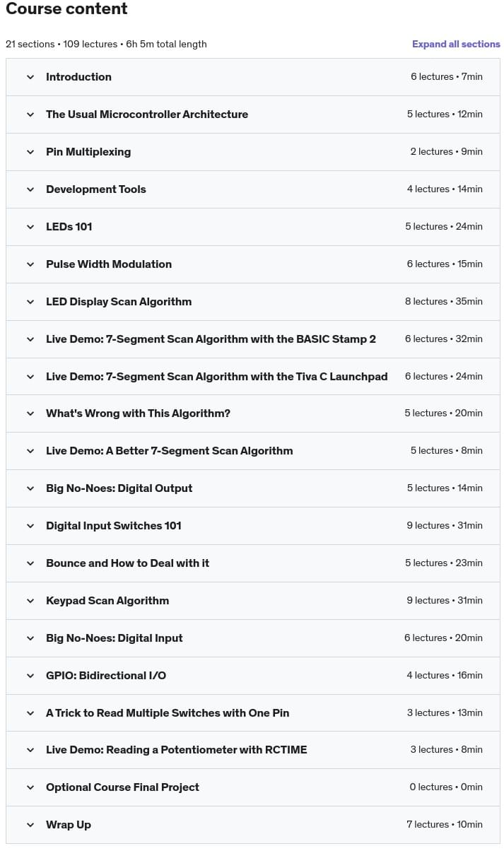Expand A Trick to Read Multiple Switches section
This screenshot has width=504, height=851.
[x=253, y=713]
